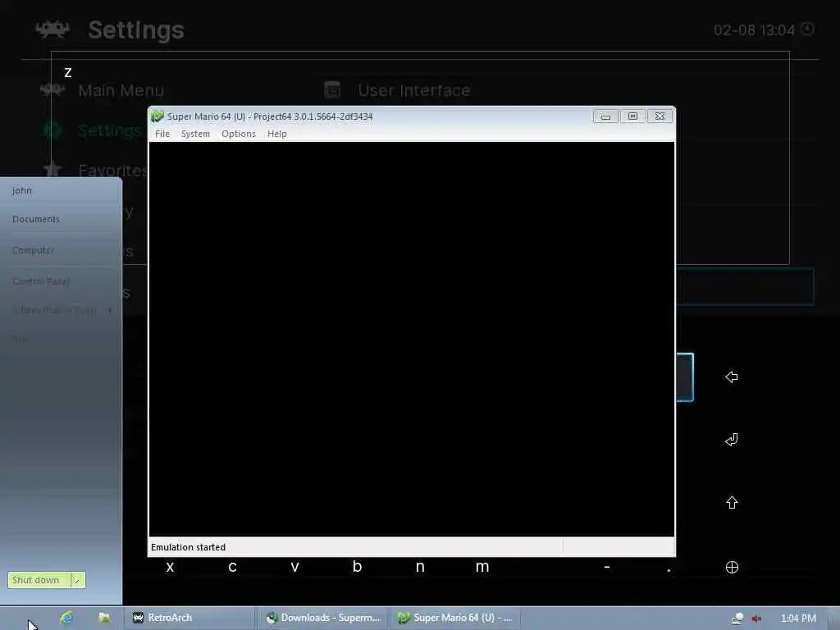
Task: Expand Administrative Tools submenu arrow
Action: tap(110, 310)
